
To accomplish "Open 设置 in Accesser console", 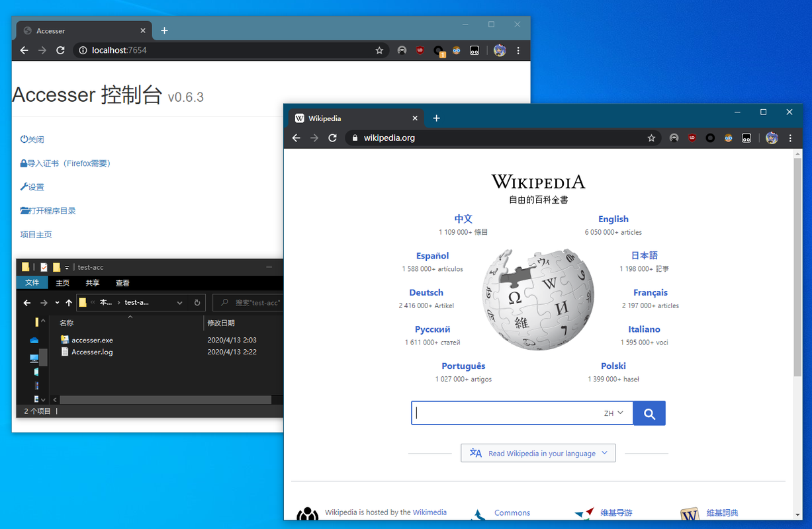I will tap(32, 187).
